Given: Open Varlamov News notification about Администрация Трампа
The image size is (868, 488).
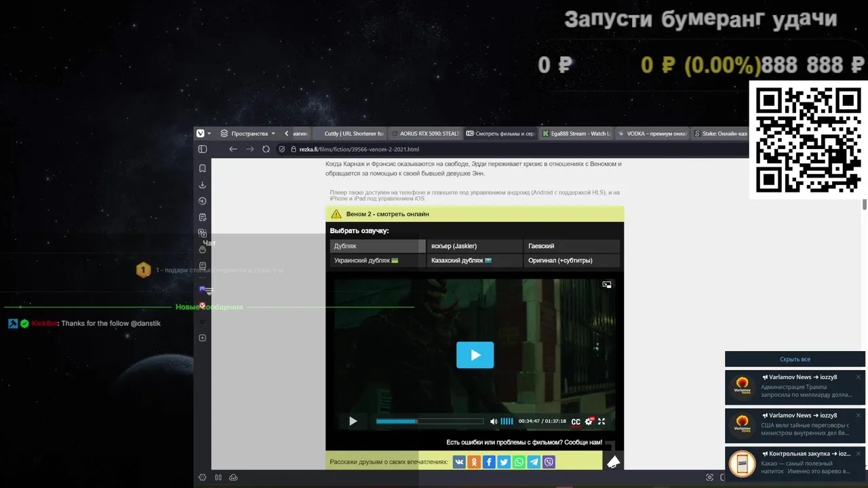Looking at the screenshot, I should [x=795, y=387].
